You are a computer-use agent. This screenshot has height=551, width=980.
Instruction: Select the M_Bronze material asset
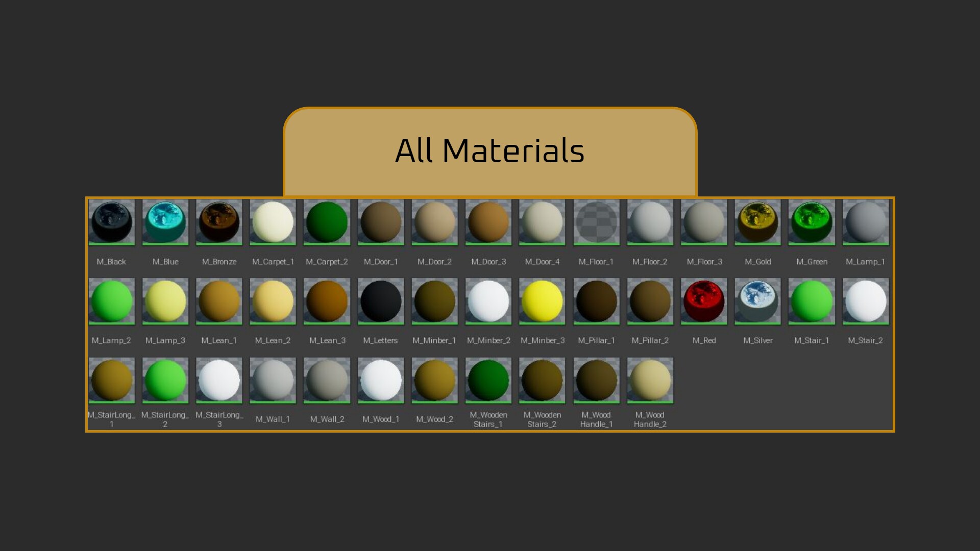[x=219, y=222]
